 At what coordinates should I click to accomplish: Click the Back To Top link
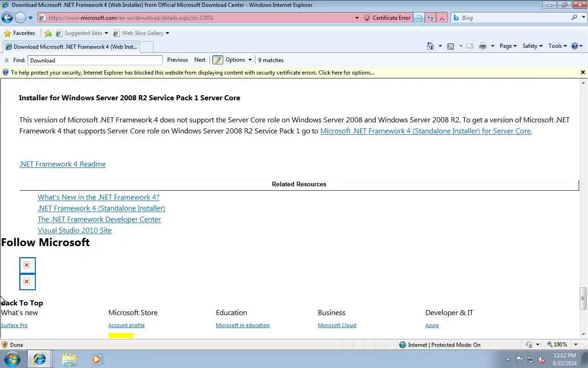point(22,303)
